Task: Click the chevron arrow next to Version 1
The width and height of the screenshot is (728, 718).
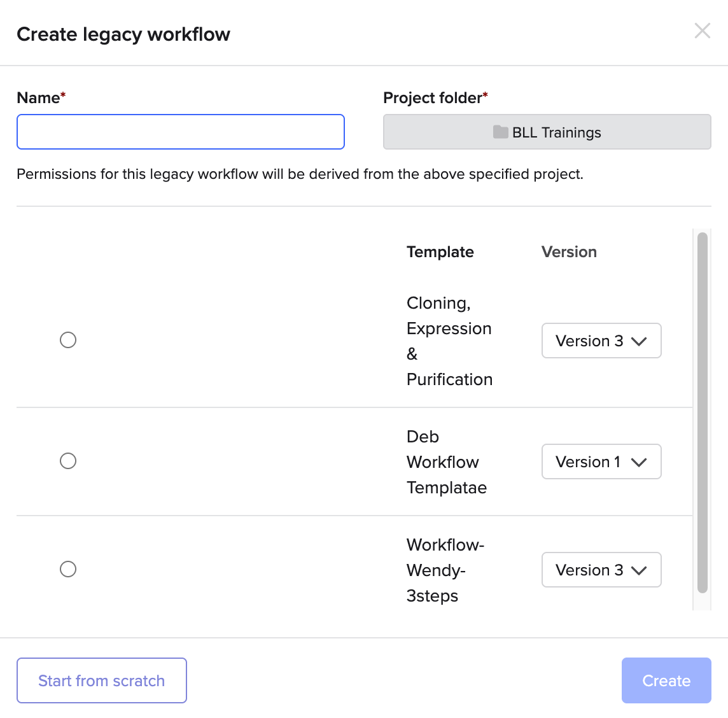Action: click(x=639, y=462)
